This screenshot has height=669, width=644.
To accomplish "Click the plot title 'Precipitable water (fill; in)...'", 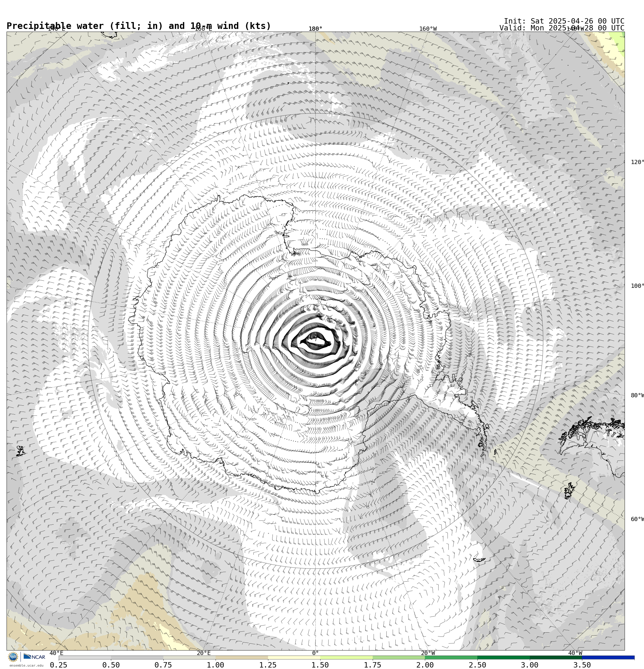I will click(139, 26).
